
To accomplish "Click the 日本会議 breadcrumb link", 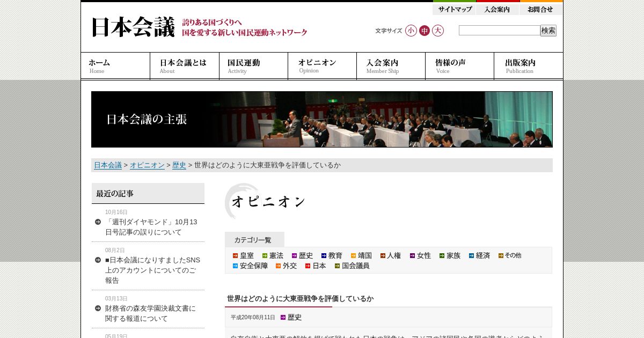I will point(108,165).
